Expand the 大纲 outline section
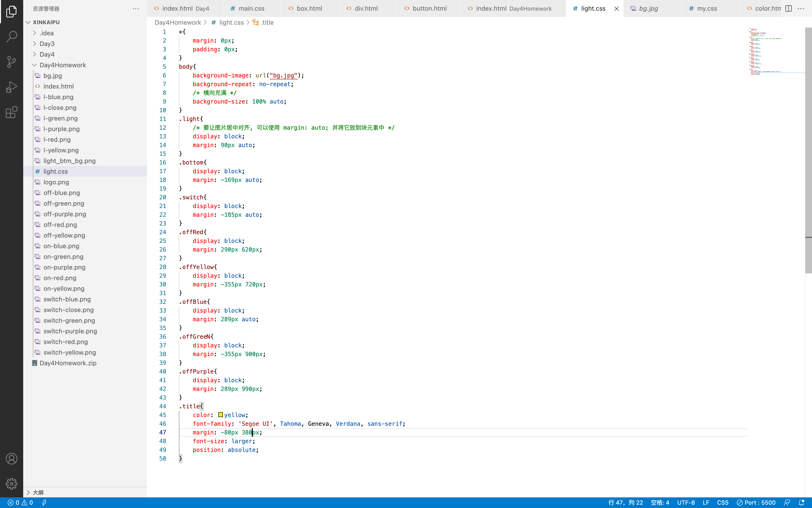This screenshot has width=812, height=508. pyautogui.click(x=38, y=492)
